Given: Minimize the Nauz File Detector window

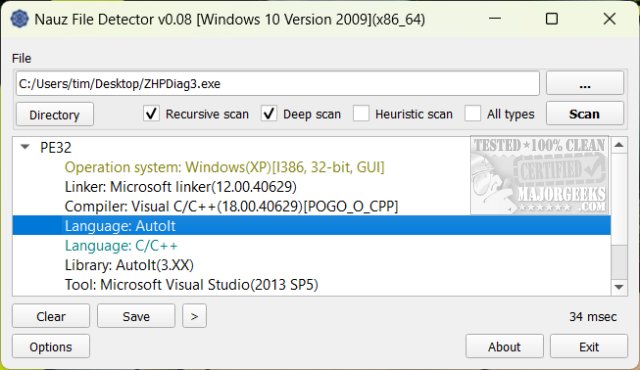Looking at the screenshot, I should point(495,19).
